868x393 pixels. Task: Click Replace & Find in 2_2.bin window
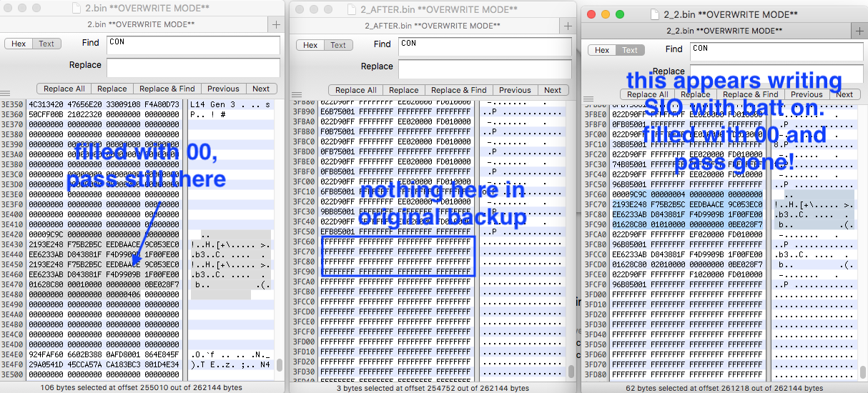pyautogui.click(x=750, y=94)
